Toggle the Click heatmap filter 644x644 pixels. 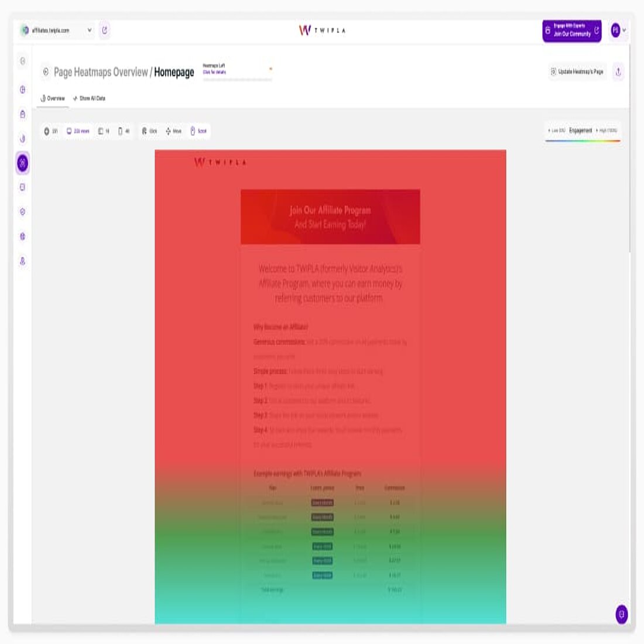click(148, 131)
